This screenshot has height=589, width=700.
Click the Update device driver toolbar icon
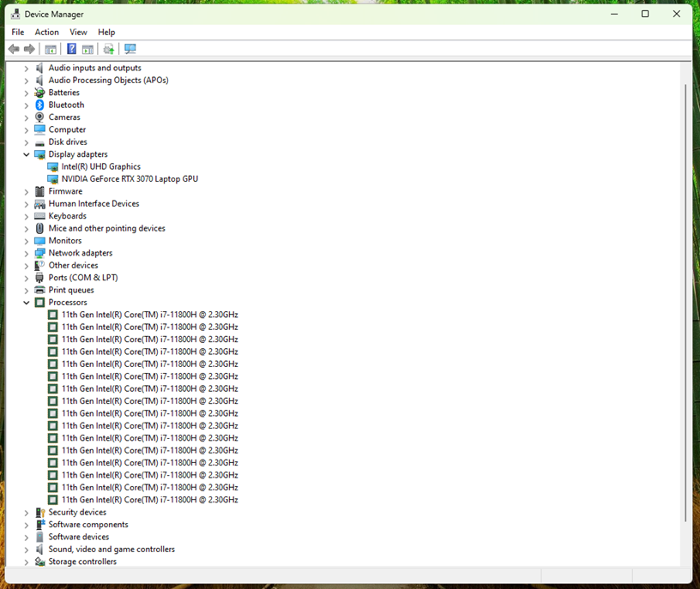[x=108, y=49]
